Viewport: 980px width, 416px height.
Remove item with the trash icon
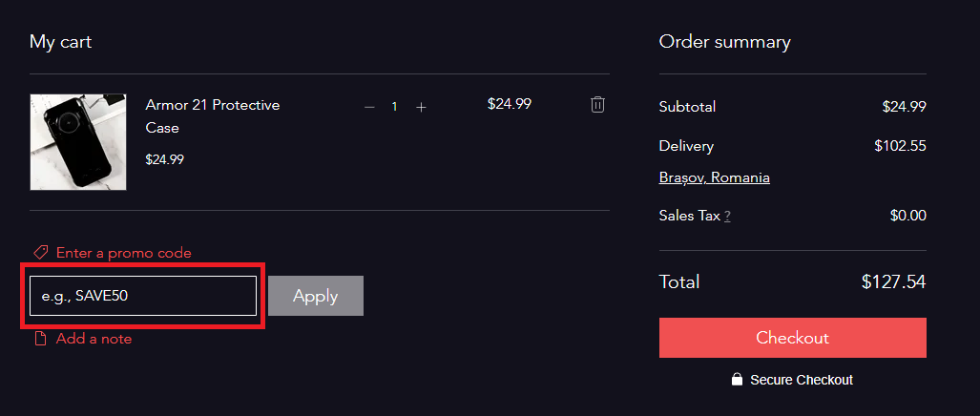click(597, 105)
